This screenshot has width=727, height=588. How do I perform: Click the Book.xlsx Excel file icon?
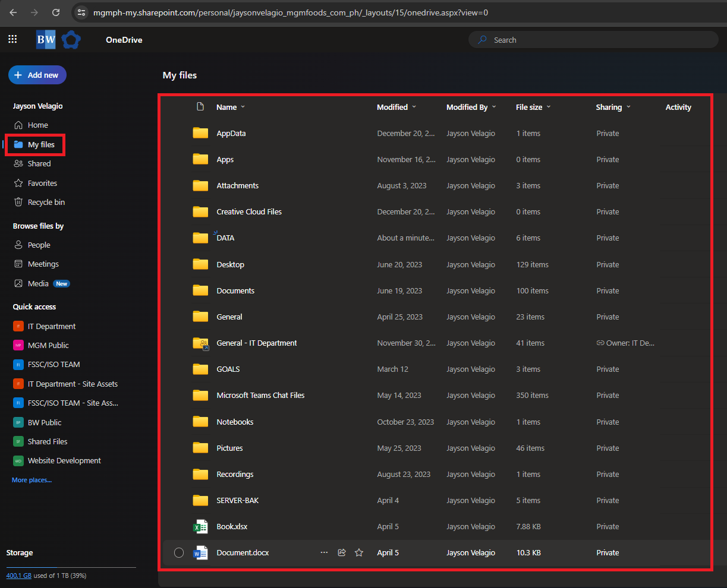tap(200, 526)
